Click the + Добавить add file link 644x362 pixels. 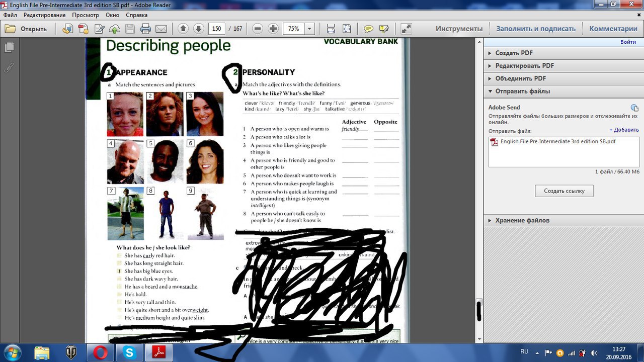point(624,130)
